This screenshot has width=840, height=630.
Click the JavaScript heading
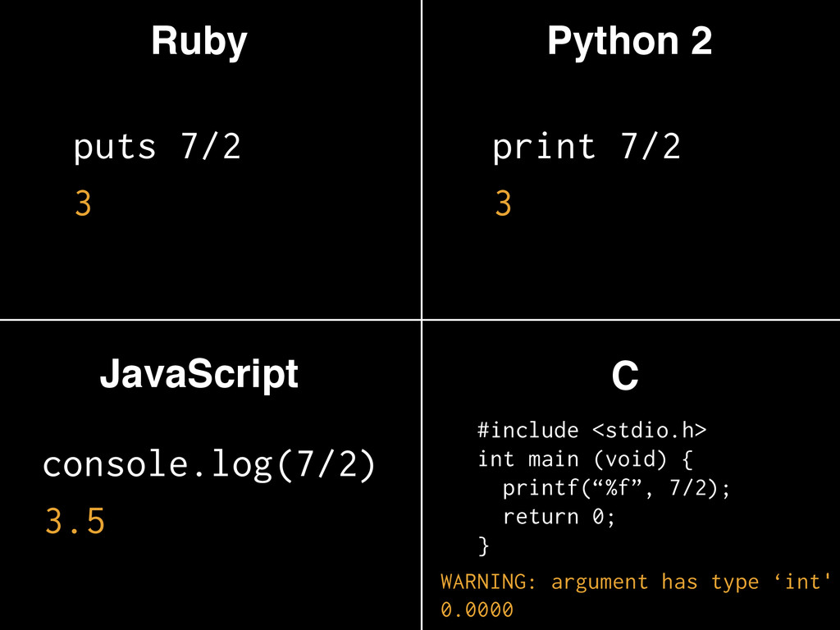(x=199, y=375)
